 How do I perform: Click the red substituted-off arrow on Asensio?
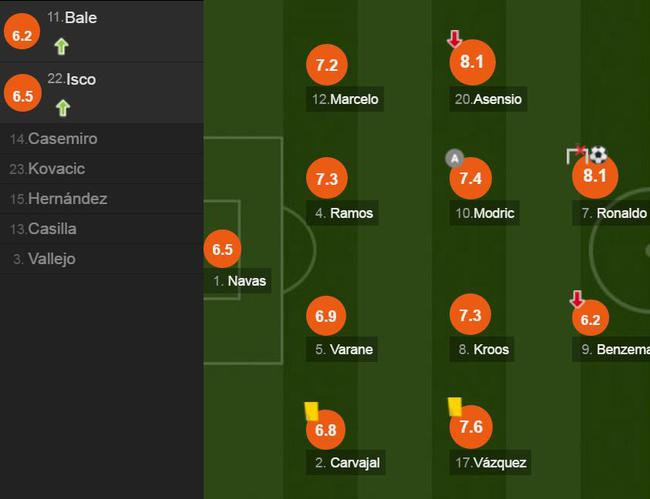pyautogui.click(x=454, y=39)
